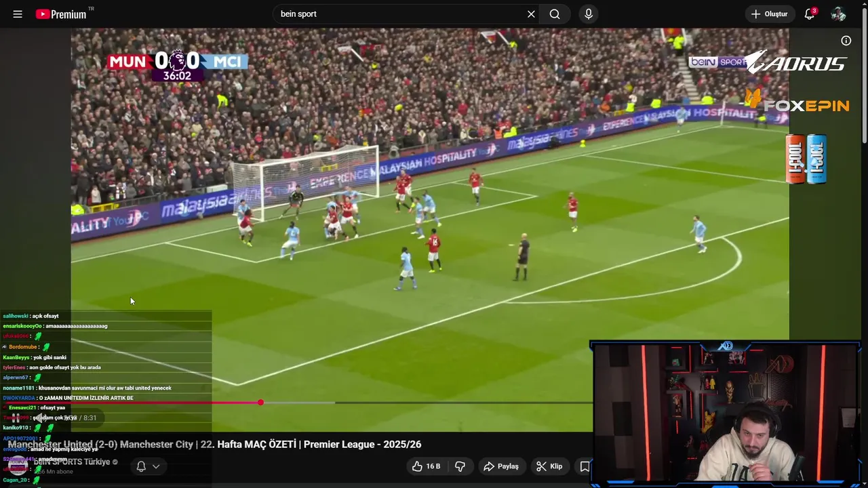
Task: Like the video with 16 B
Action: (x=425, y=466)
